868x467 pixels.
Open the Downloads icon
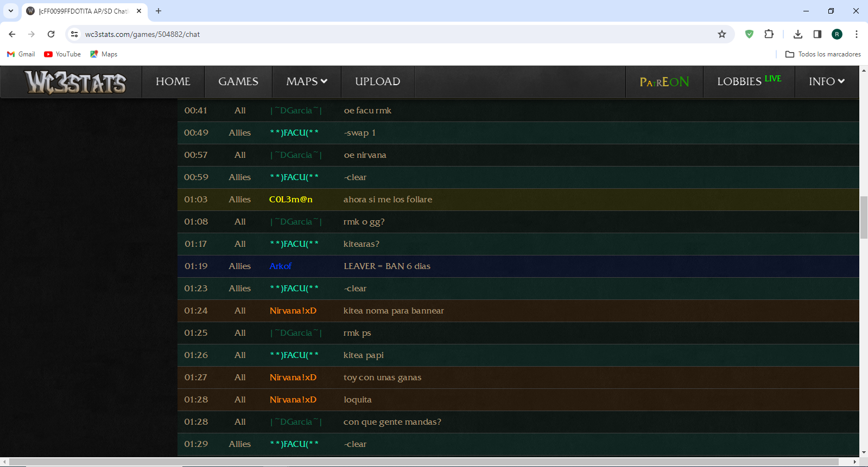click(797, 34)
